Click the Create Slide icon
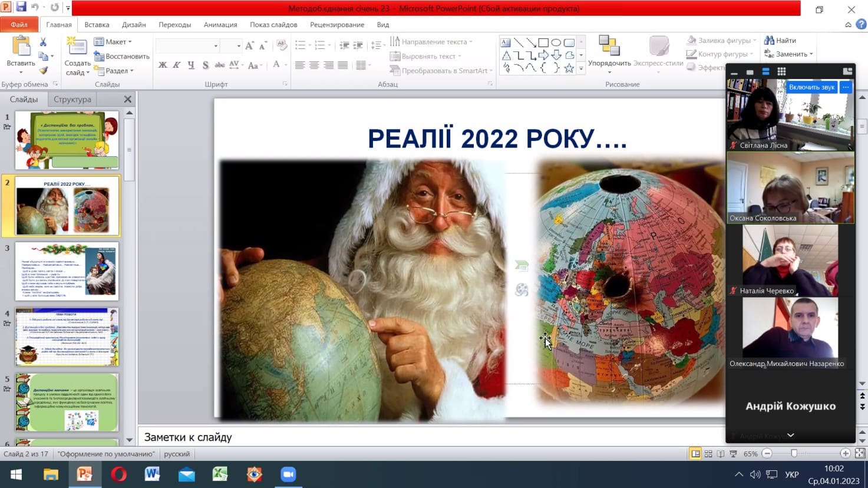Image resolution: width=868 pixels, height=488 pixels. tap(77, 46)
